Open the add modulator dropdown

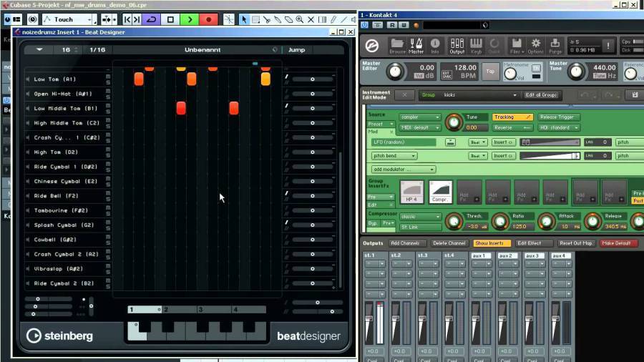(x=403, y=170)
